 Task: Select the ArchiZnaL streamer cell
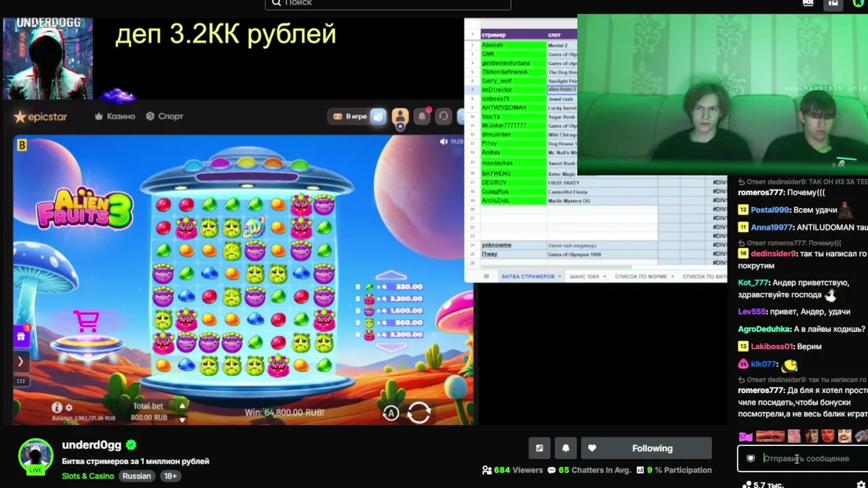pos(513,201)
